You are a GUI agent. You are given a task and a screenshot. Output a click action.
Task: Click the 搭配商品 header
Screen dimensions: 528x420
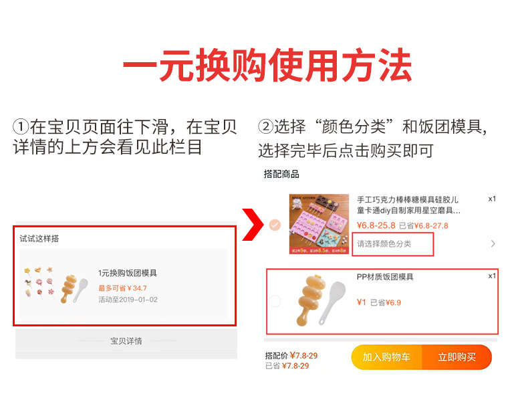[281, 175]
